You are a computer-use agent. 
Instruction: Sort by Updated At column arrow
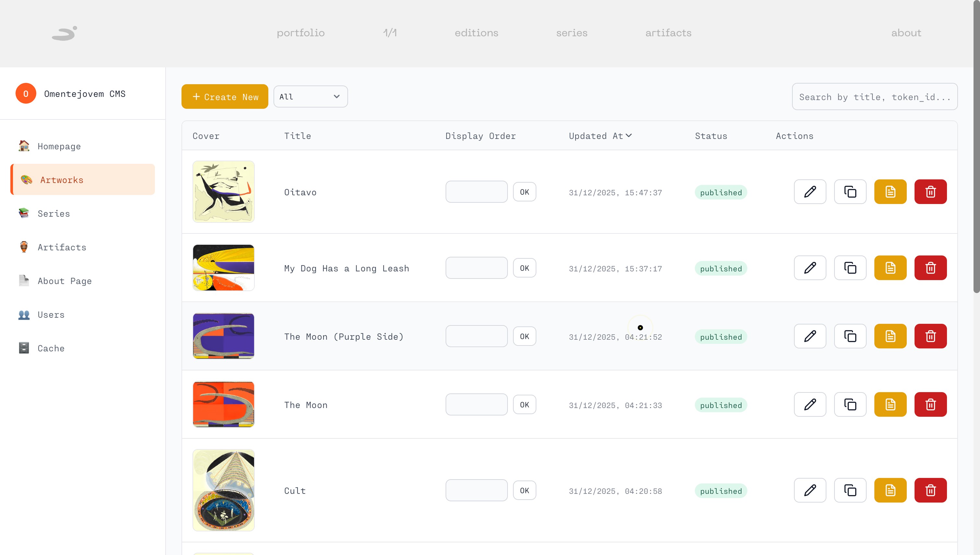pos(629,136)
